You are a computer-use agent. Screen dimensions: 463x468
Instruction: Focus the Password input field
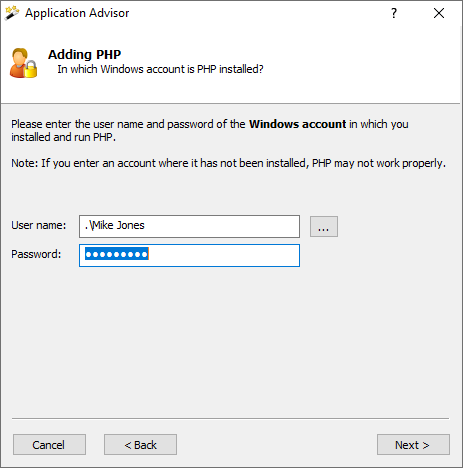point(189,255)
